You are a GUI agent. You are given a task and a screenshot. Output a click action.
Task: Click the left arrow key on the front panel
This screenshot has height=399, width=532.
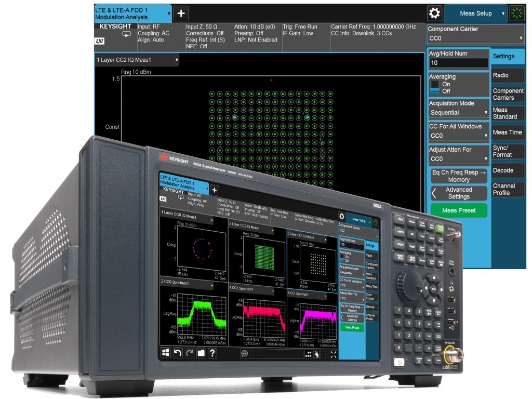coord(426,288)
